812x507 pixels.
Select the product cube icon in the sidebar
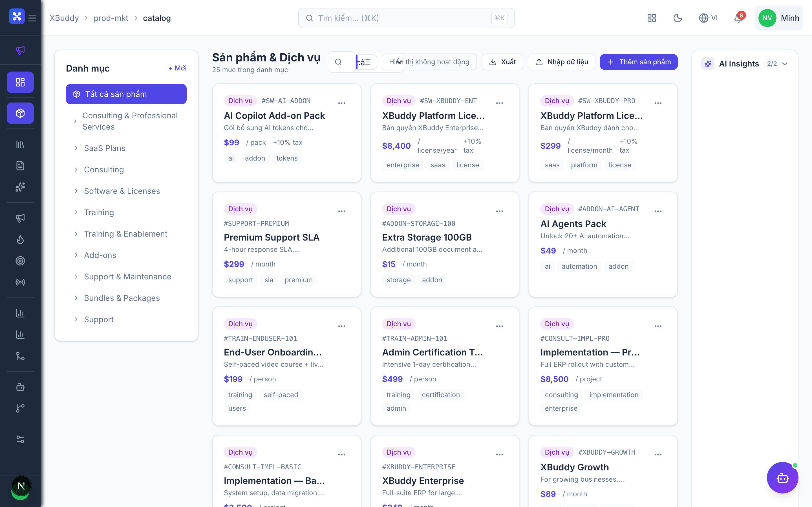pyautogui.click(x=20, y=113)
